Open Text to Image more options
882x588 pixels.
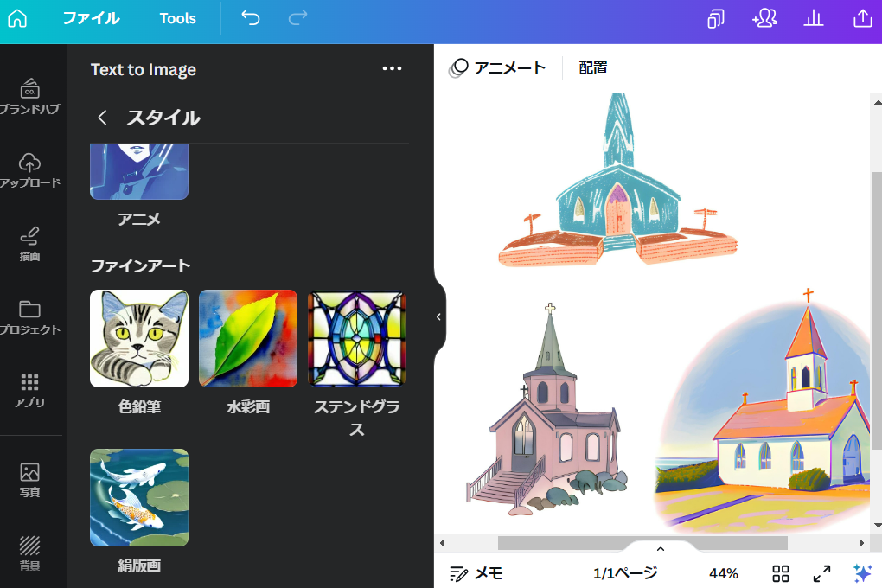[392, 68]
